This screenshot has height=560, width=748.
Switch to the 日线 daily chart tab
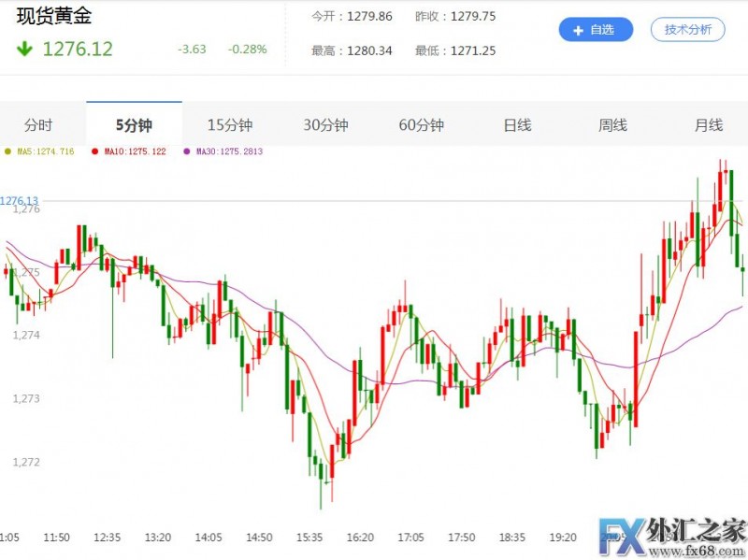pos(517,125)
